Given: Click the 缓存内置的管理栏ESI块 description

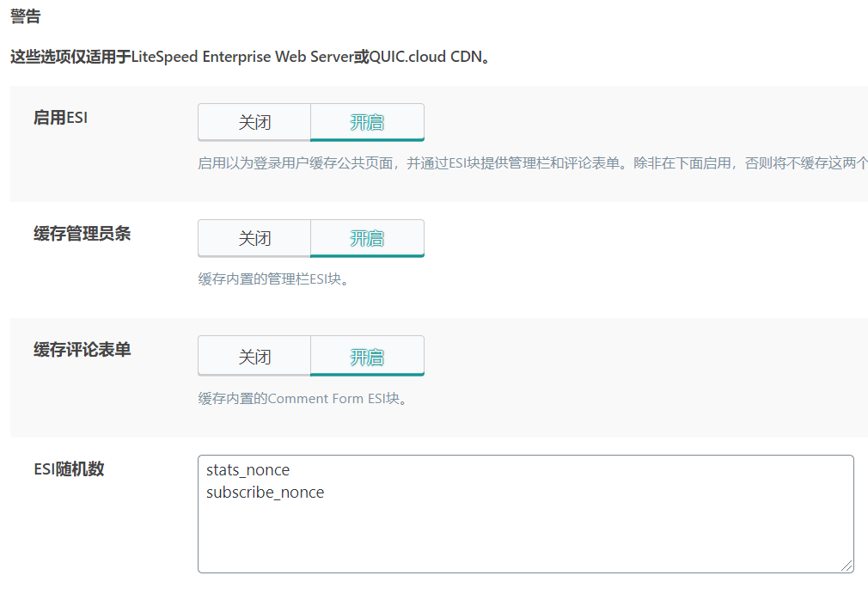Looking at the screenshot, I should point(274,279).
